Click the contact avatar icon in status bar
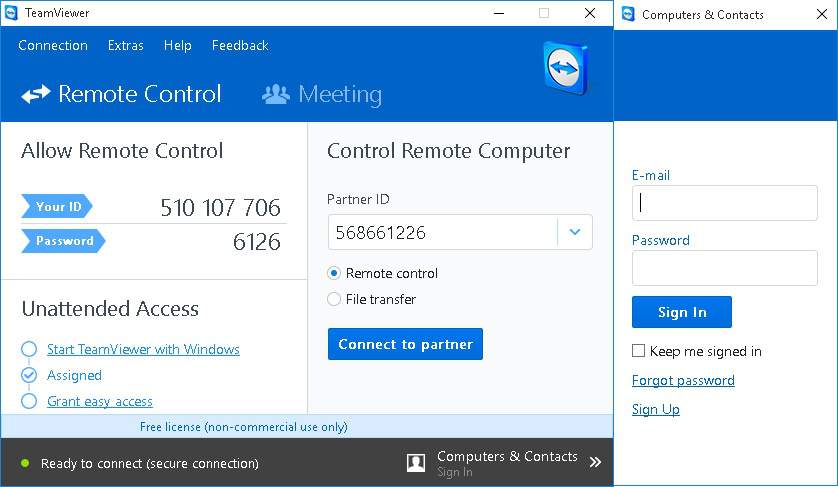This screenshot has width=838, height=487. (416, 463)
